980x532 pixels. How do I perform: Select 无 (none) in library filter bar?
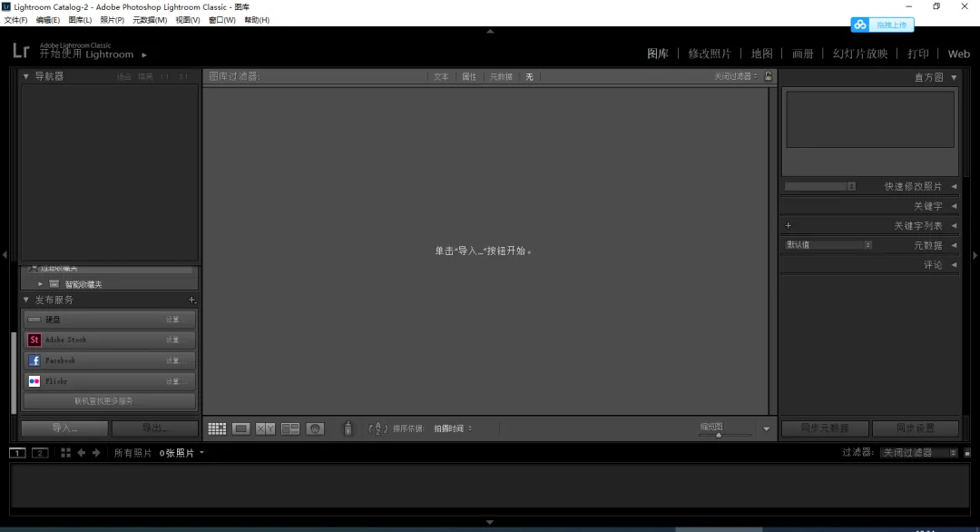click(x=529, y=77)
